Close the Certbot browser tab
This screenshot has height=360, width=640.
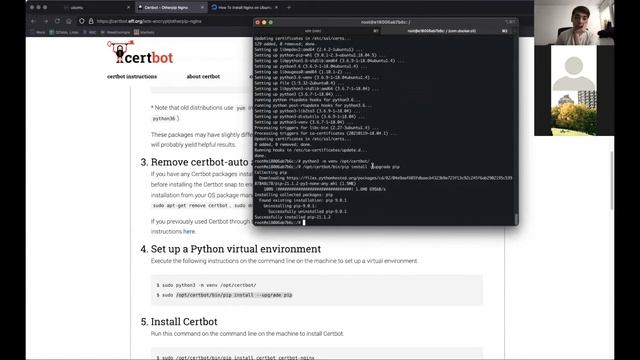tap(202, 7)
